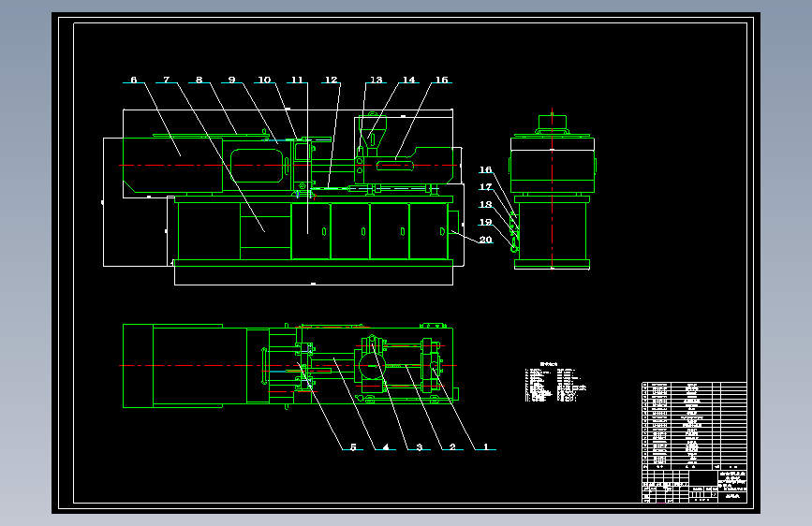The image size is (812, 526).
Task: Select part callout number 17
Action: click(x=485, y=187)
